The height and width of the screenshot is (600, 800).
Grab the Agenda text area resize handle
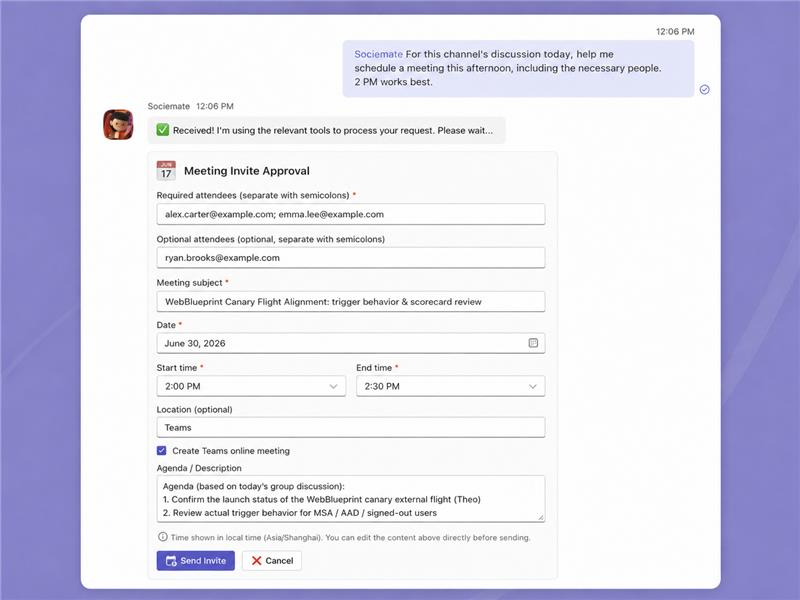pyautogui.click(x=541, y=518)
